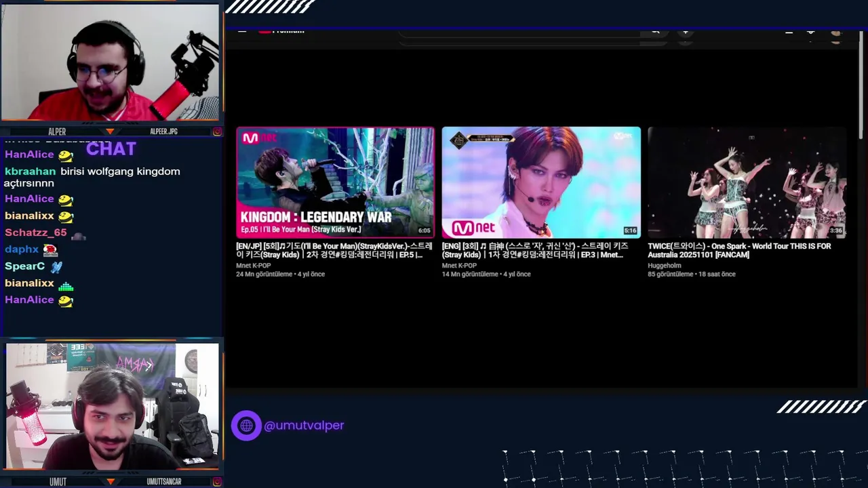Image resolution: width=868 pixels, height=488 pixels.
Task: Click the bee emote beside bottom HanAlice
Action: point(65,301)
